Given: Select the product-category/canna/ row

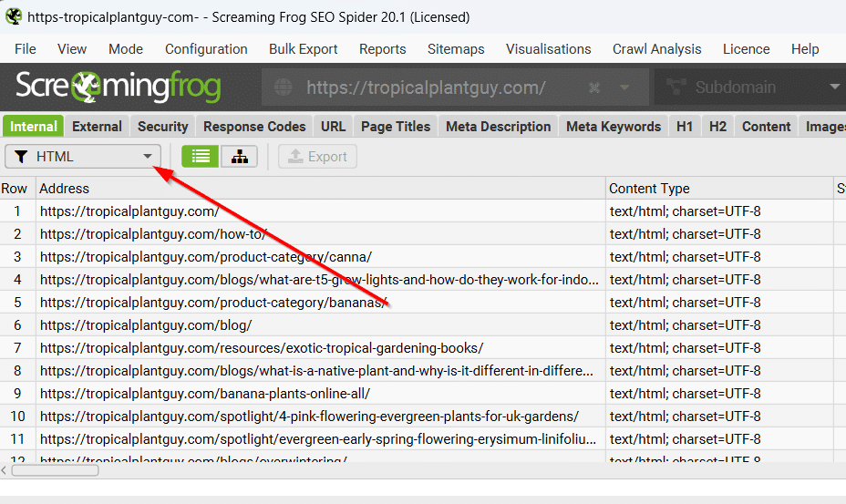Looking at the screenshot, I should tap(321, 257).
